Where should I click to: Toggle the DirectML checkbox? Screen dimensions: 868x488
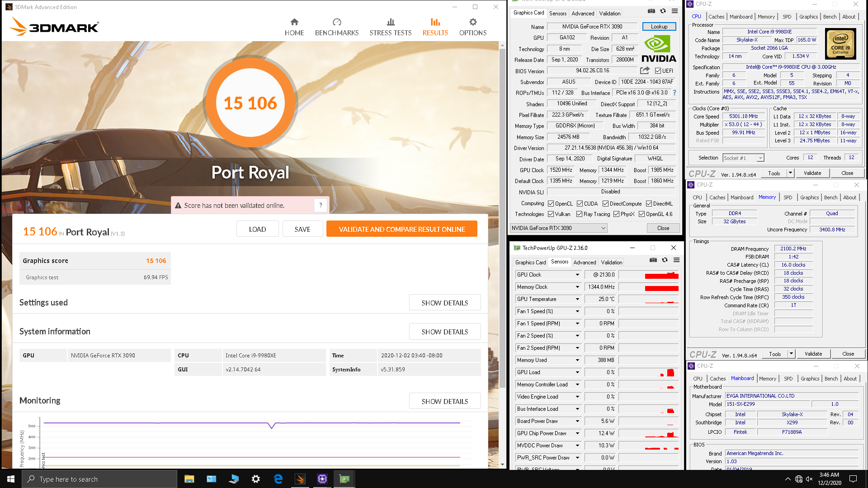[x=649, y=204]
